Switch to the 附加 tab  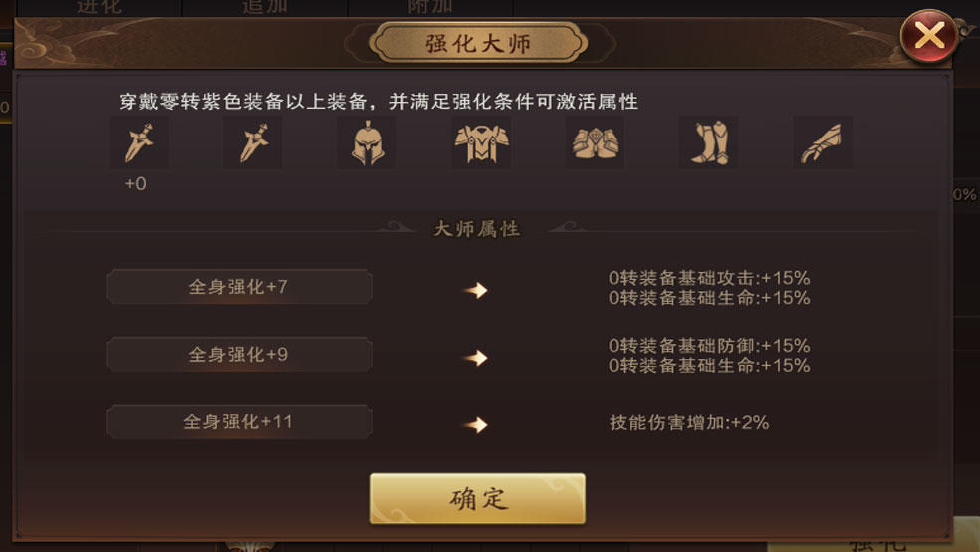430,7
